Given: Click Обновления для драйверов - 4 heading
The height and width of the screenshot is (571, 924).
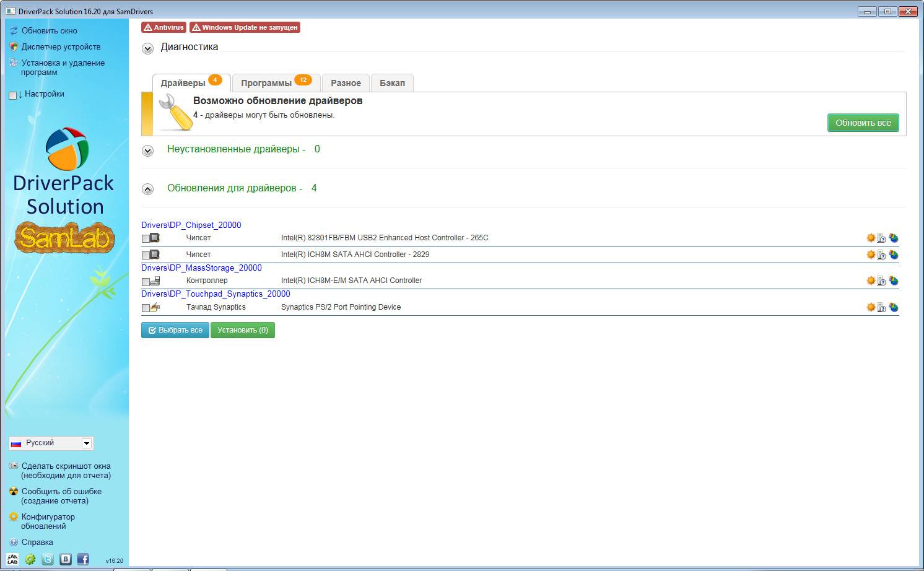Looking at the screenshot, I should [x=242, y=188].
